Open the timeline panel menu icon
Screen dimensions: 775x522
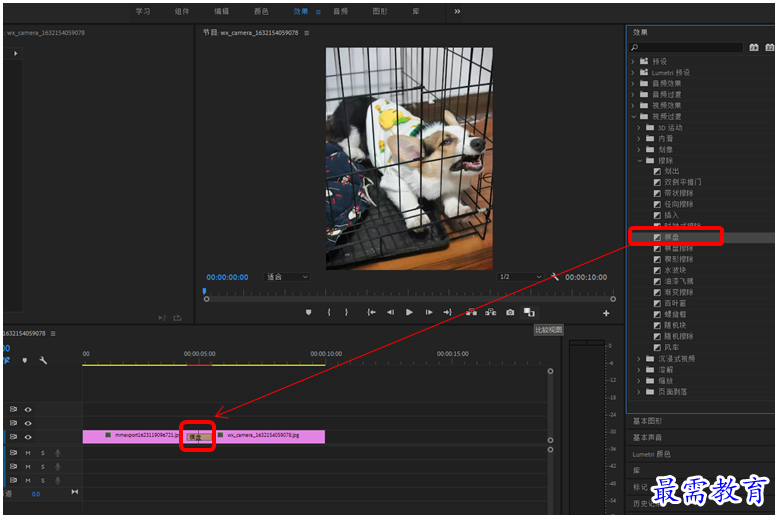tap(53, 334)
